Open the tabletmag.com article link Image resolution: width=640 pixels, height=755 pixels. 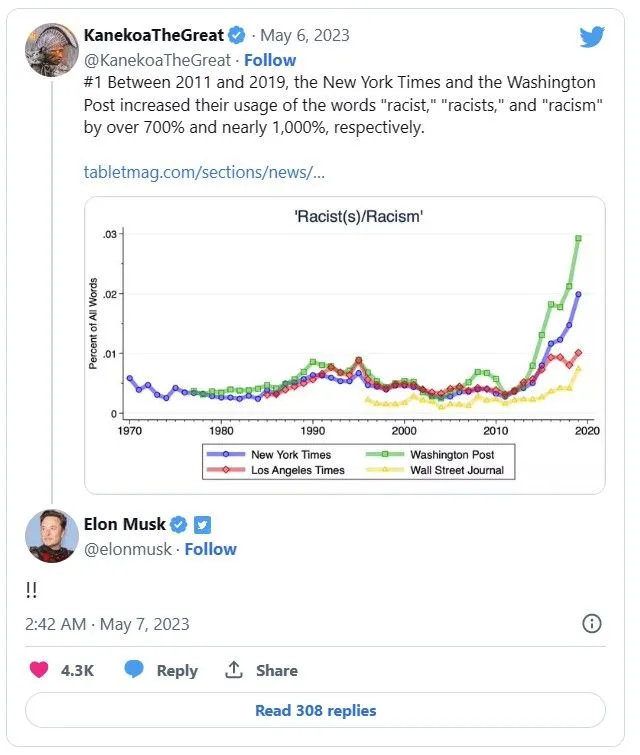[204, 172]
